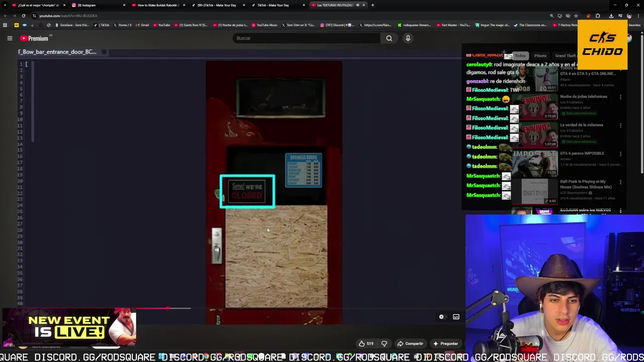Open the Home / X bookmark
The width and height of the screenshot is (644, 362).
123,25
